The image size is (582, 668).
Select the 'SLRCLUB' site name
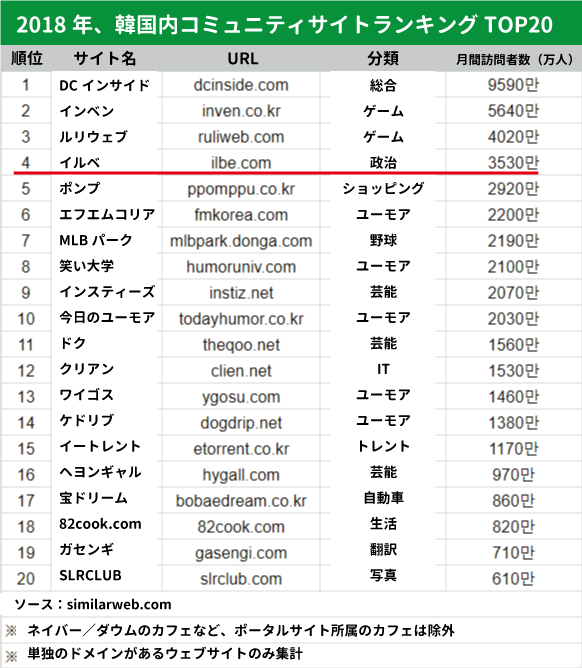[90, 575]
